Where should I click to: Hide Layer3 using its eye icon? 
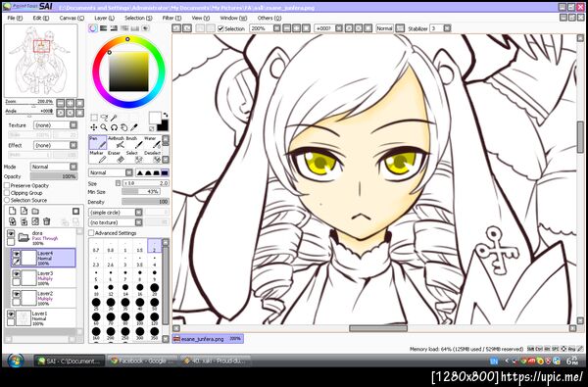pyautogui.click(x=17, y=274)
